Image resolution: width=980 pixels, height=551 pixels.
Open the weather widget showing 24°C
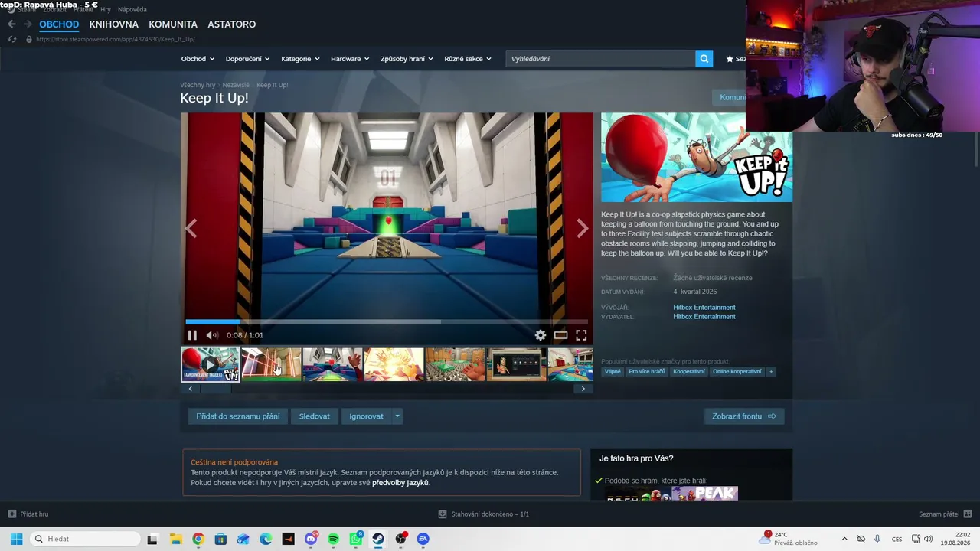click(x=789, y=539)
